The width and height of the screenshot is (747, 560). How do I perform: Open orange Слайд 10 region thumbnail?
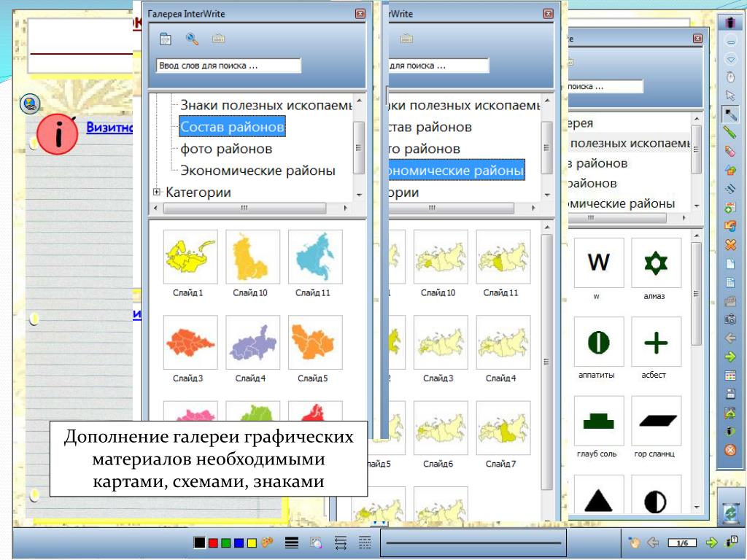pyautogui.click(x=252, y=257)
